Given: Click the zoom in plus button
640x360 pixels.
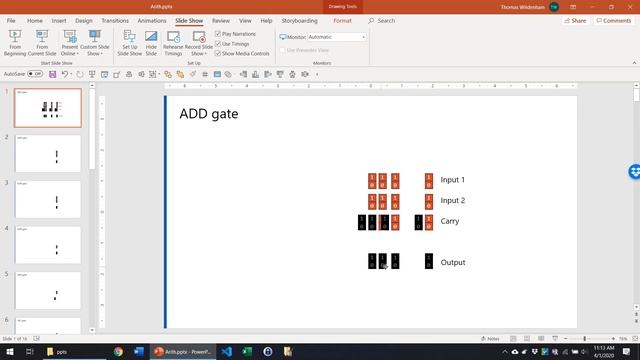Looking at the screenshot, I should tap(613, 338).
